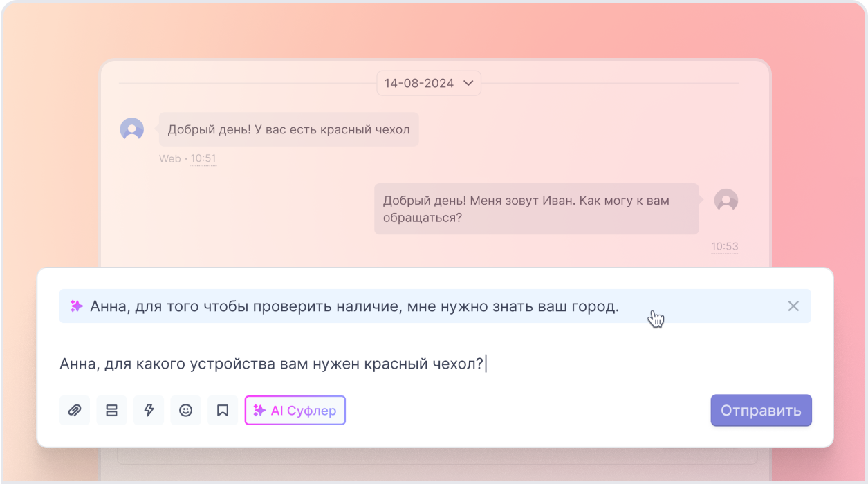This screenshot has width=868, height=484.
Task: Select the customer's красный чехол message bubble
Action: click(x=288, y=129)
